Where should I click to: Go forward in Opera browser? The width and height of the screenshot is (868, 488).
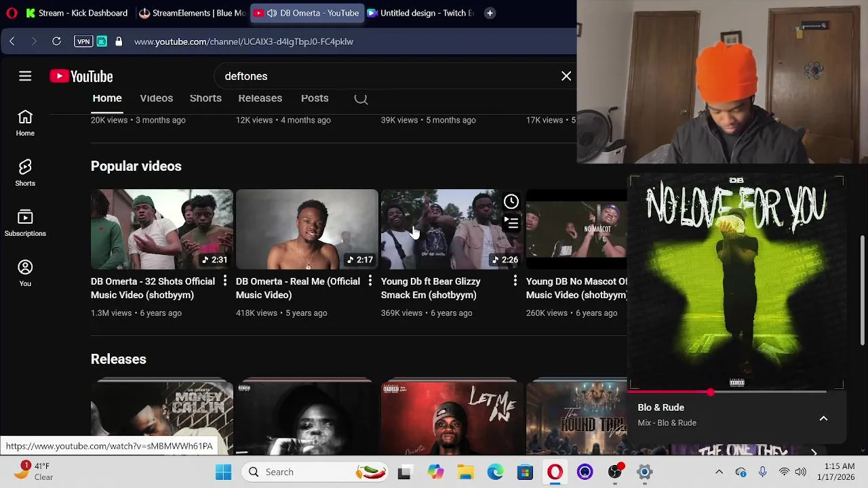tap(34, 41)
